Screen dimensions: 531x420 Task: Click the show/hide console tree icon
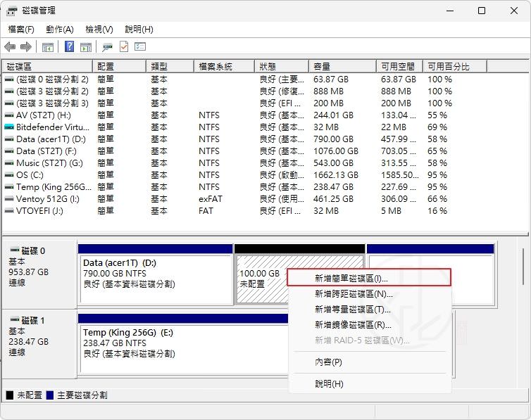pos(48,47)
